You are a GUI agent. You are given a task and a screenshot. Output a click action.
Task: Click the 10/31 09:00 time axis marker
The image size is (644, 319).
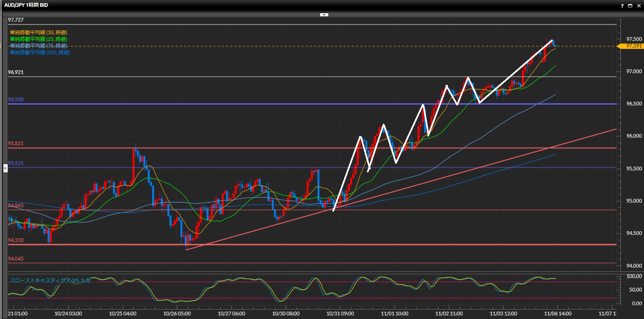pos(340,314)
